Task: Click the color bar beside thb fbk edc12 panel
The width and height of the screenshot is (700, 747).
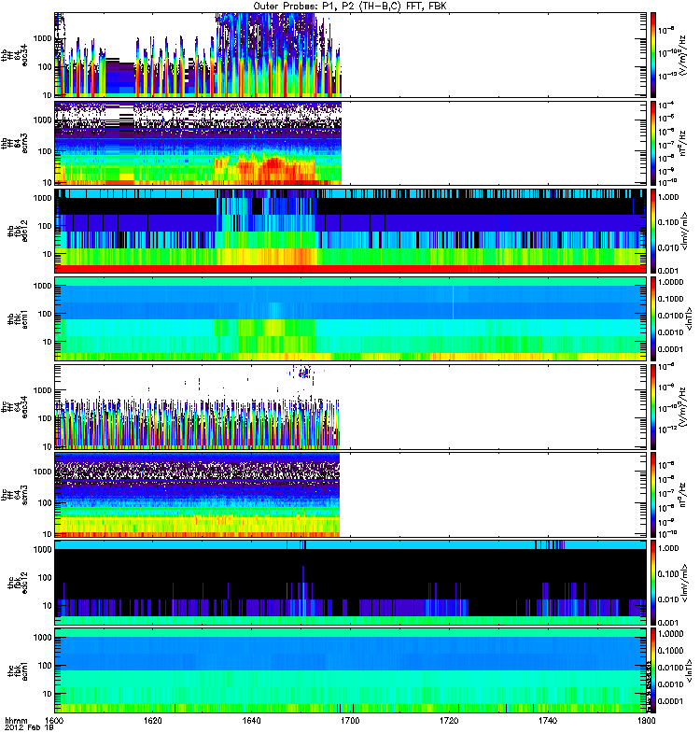Action: tap(653, 231)
